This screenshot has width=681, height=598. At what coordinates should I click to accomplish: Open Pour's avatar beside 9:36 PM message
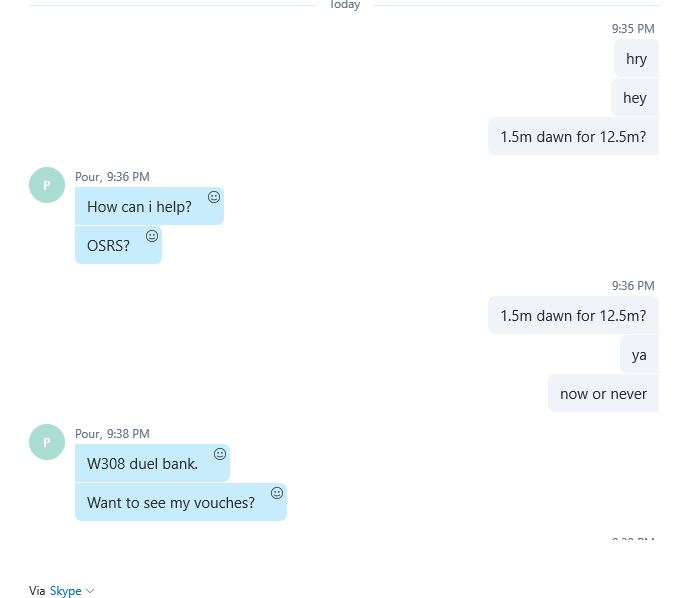tap(47, 185)
